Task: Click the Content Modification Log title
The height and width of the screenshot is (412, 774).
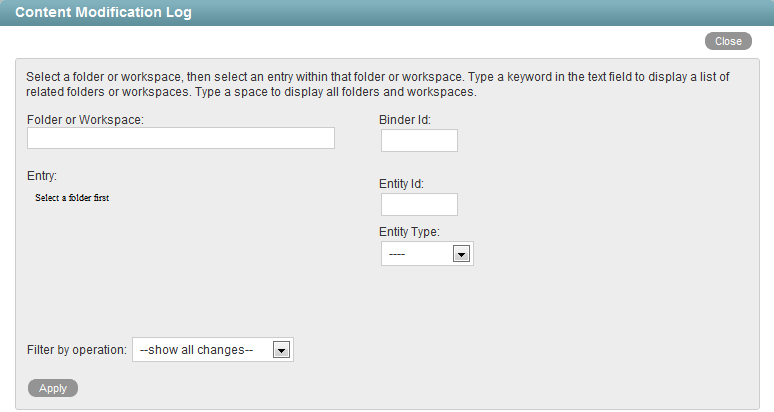Action: point(104,13)
